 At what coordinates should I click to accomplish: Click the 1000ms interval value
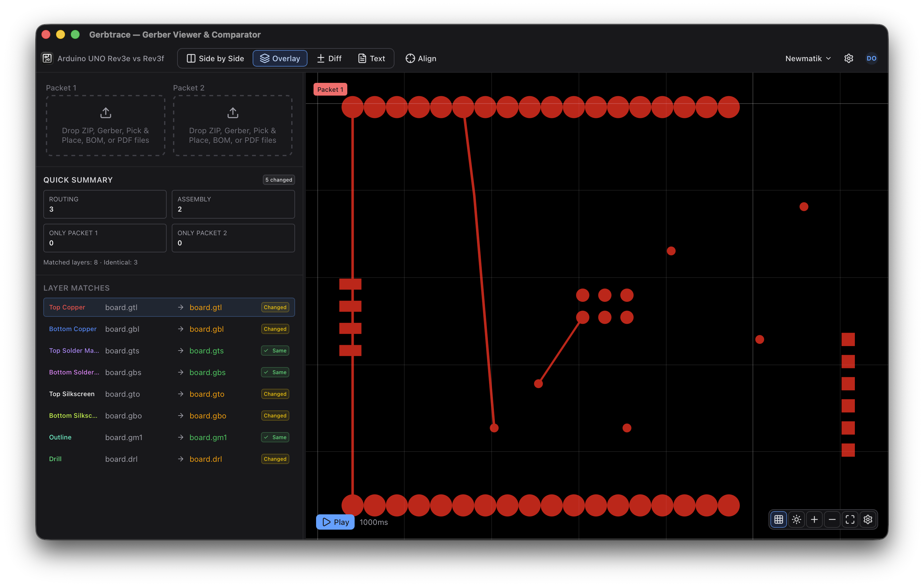pos(374,522)
